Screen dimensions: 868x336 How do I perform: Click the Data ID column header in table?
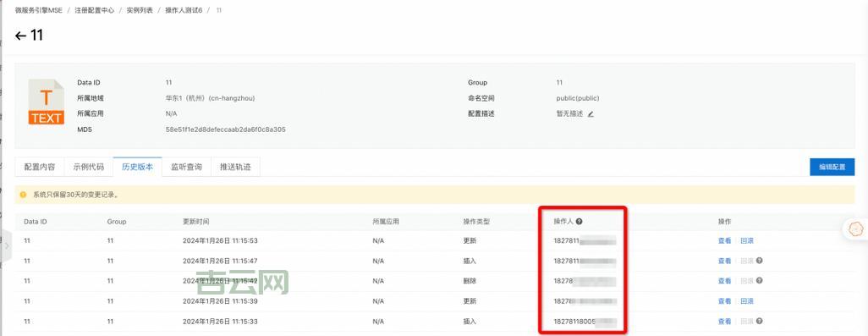36,222
